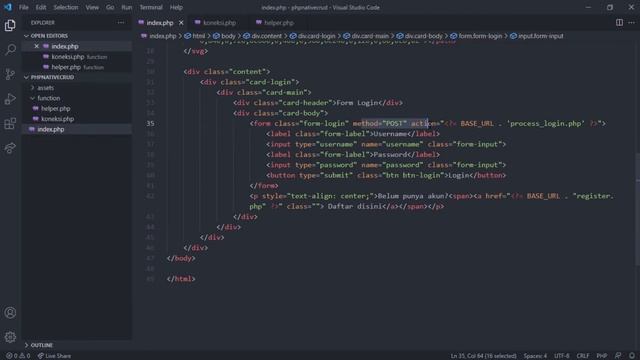Viewport: 640px width, 360px height.
Task: Open the Source Control view
Action: [x=10, y=74]
